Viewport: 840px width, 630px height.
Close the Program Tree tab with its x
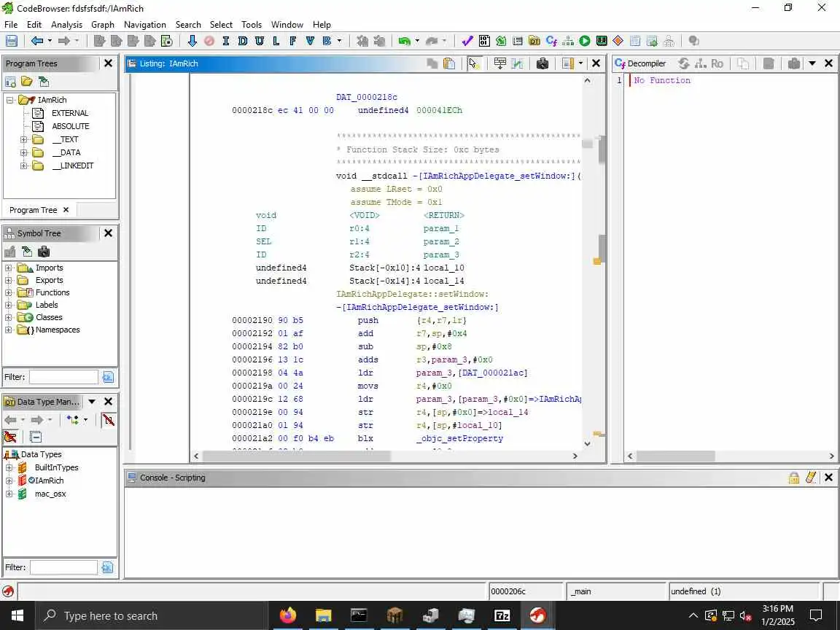point(66,210)
